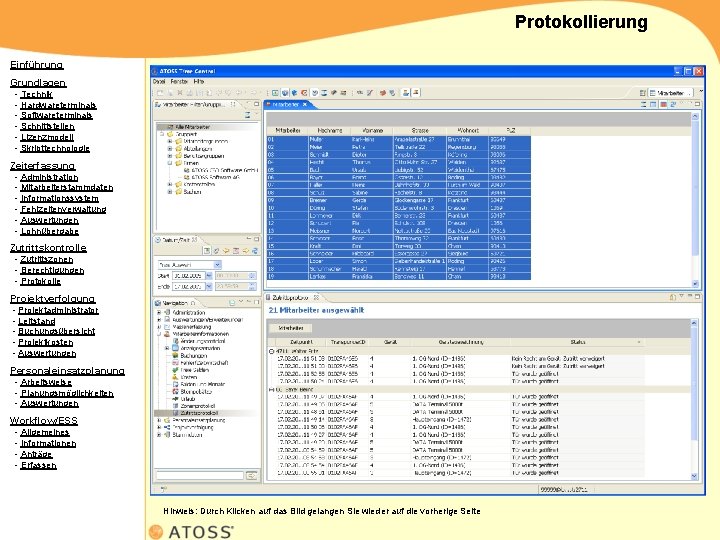Select the Navigation panel tab

[x=175, y=303]
